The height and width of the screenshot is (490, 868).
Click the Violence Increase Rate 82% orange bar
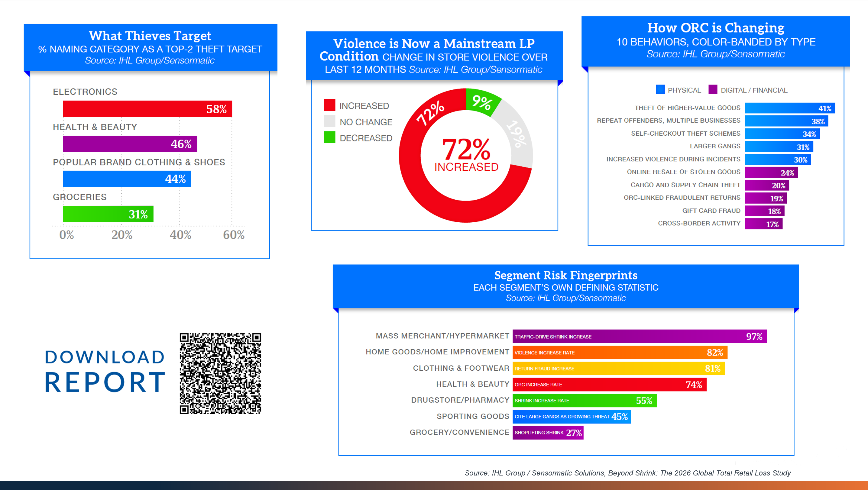point(620,353)
